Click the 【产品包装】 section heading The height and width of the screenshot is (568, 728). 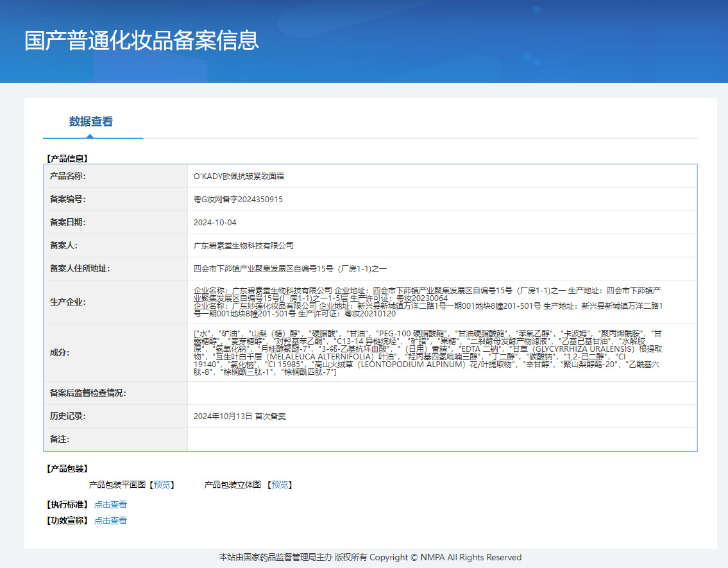point(67,469)
